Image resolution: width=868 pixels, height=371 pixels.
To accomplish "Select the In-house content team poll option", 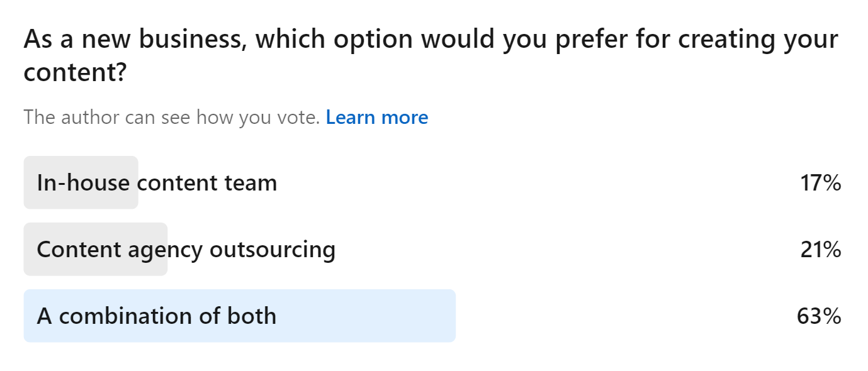I will [x=157, y=183].
